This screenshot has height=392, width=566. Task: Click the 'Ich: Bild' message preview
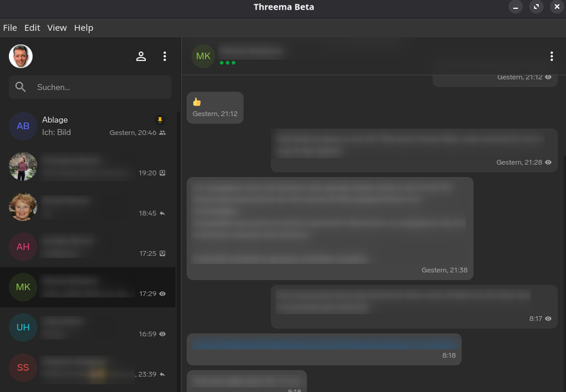click(x=56, y=132)
